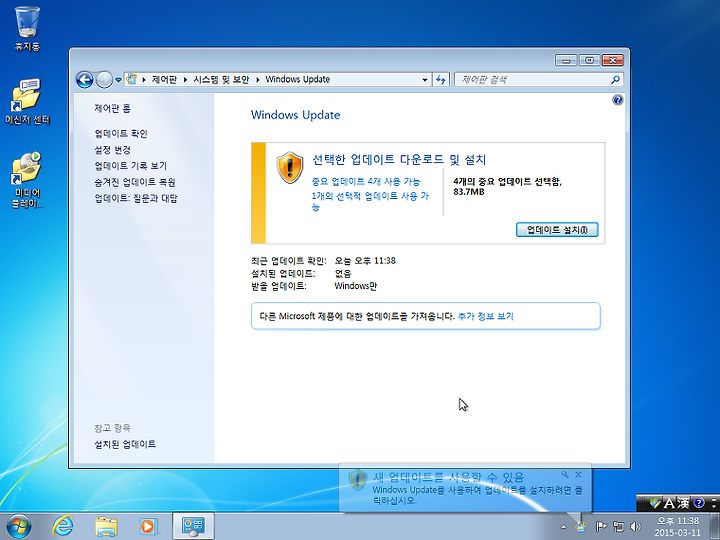Click the 업데이트 설치 button
The width and height of the screenshot is (720, 540).
tap(557, 230)
